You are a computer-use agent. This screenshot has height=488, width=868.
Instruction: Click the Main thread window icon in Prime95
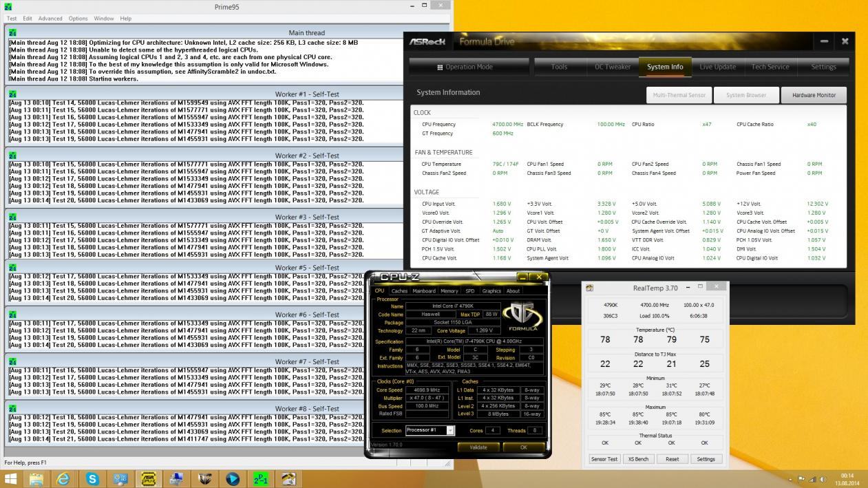[x=12, y=32]
